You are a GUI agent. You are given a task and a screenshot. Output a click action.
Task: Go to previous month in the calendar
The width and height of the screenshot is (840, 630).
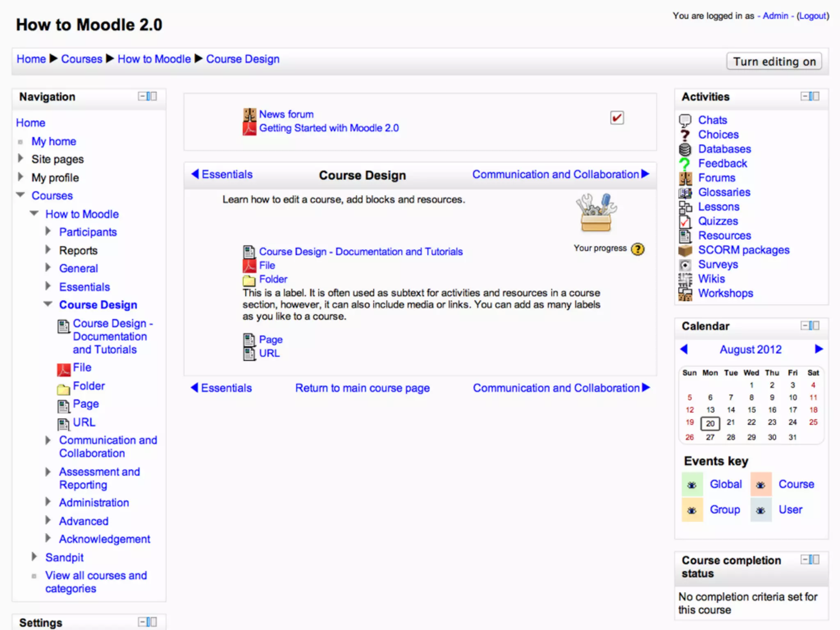point(684,349)
